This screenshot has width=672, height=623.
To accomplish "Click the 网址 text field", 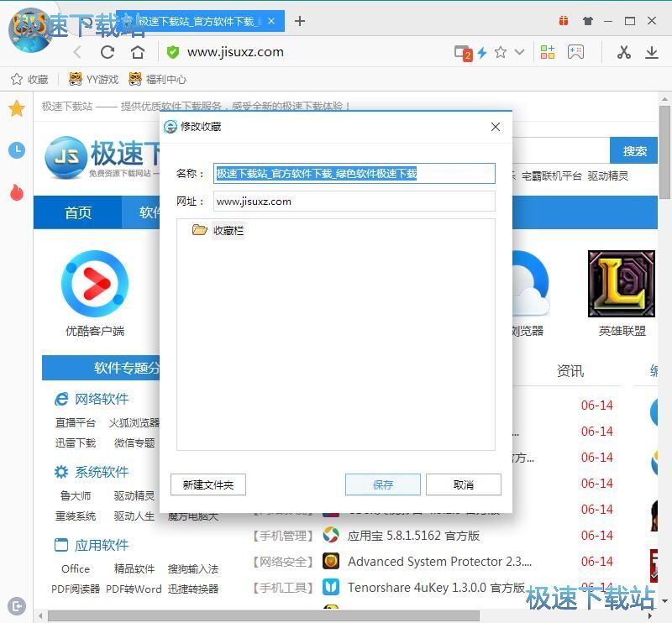I will pos(354,202).
